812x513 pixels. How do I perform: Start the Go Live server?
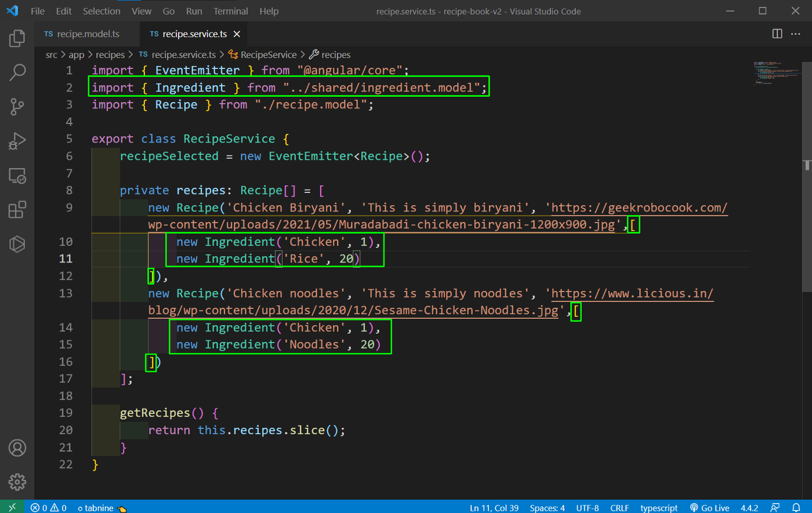[709, 508]
